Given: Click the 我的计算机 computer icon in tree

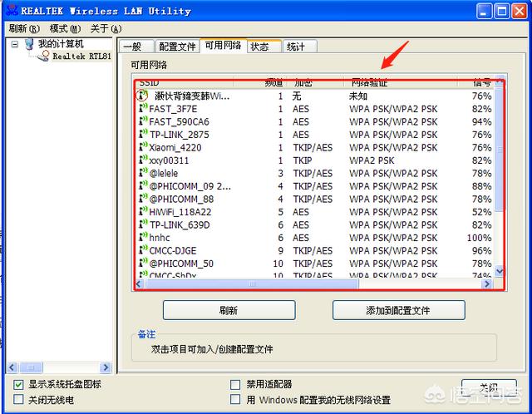Looking at the screenshot, I should (30, 44).
